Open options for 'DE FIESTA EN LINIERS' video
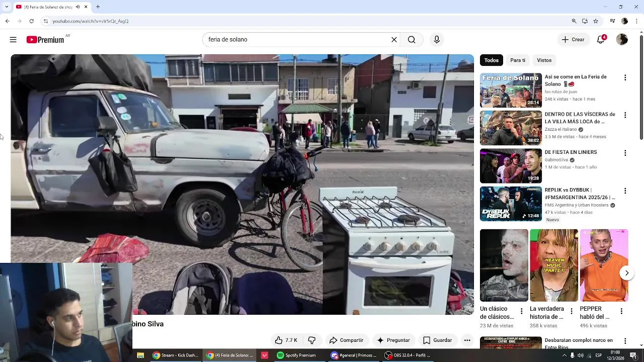Viewport: 644px width, 362px height. (625, 153)
